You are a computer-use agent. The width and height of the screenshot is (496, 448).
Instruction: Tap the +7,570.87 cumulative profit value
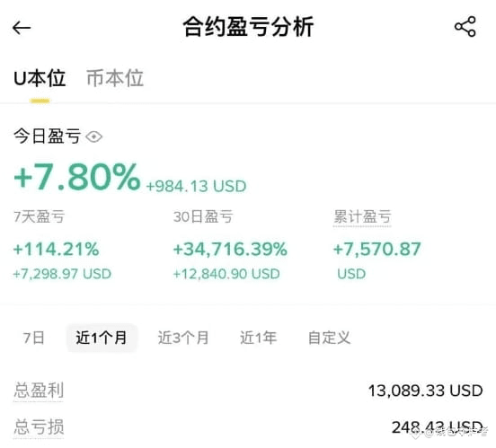(377, 249)
